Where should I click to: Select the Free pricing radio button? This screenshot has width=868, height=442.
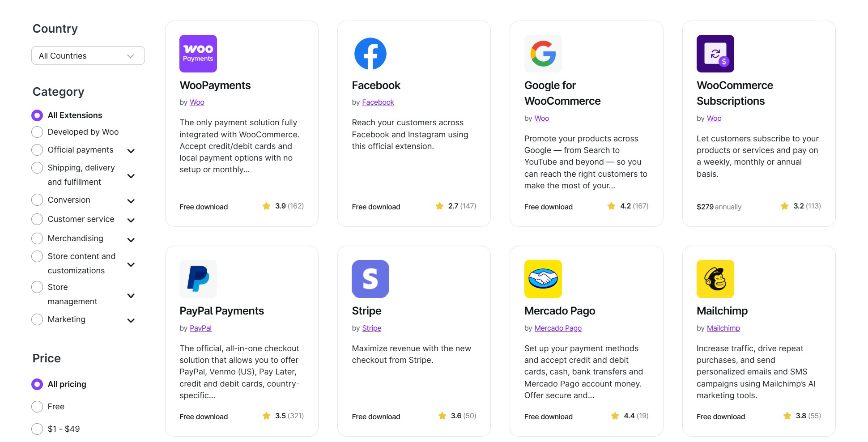pyautogui.click(x=37, y=407)
